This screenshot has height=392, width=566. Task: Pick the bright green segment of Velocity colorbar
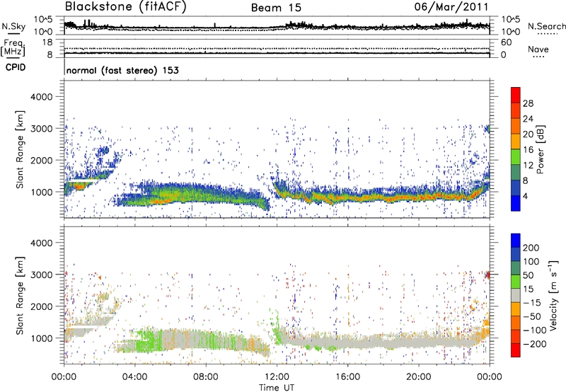pyautogui.click(x=516, y=282)
